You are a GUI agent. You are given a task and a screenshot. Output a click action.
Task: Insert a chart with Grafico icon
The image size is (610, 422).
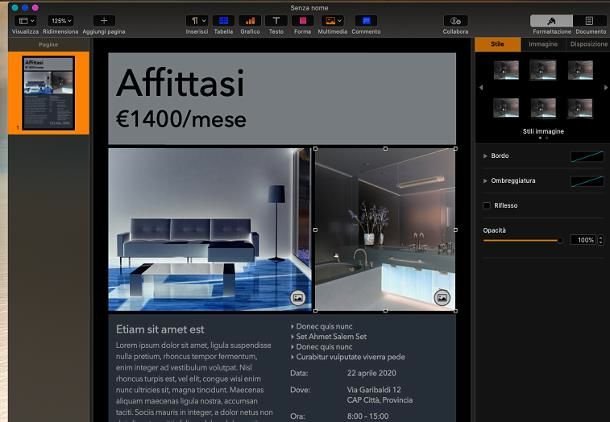250,21
